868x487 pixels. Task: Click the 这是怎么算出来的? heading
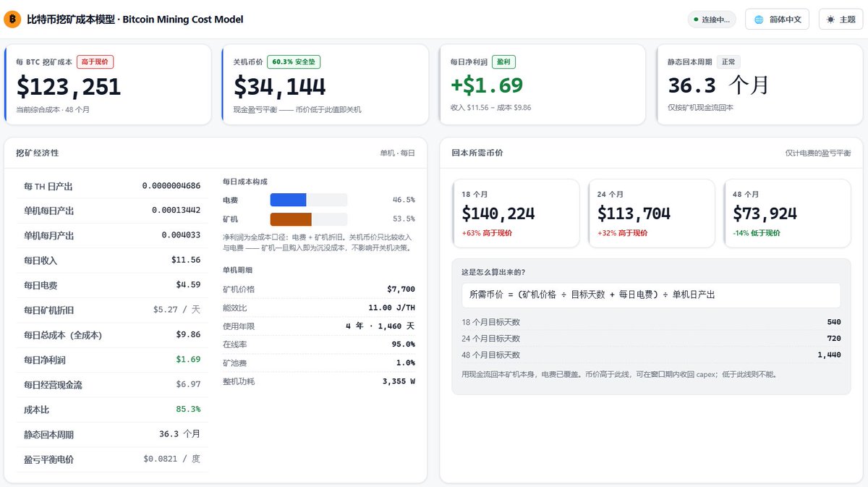493,272
